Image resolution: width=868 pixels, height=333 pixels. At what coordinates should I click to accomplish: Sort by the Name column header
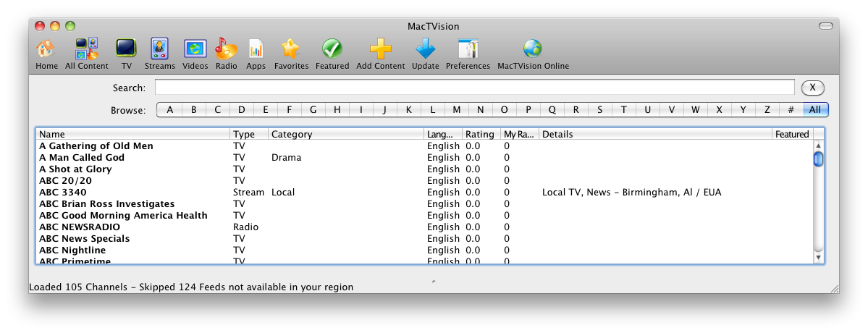133,134
